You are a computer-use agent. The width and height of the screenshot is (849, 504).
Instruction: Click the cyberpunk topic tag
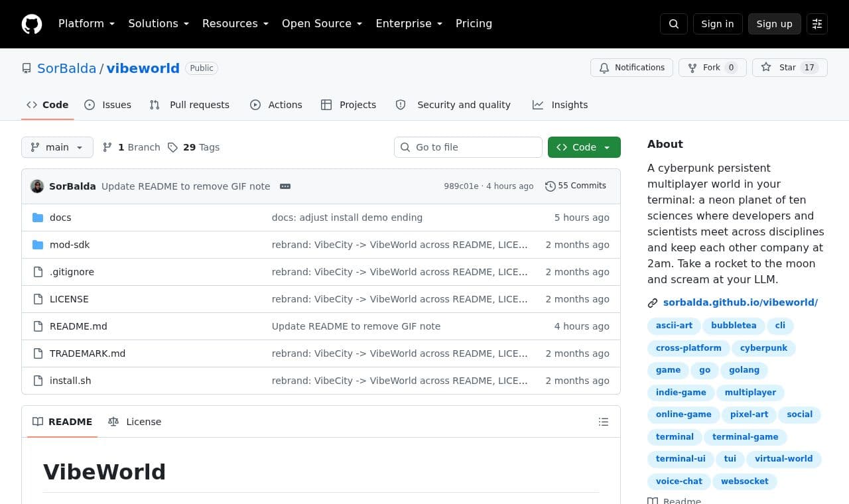pos(764,348)
